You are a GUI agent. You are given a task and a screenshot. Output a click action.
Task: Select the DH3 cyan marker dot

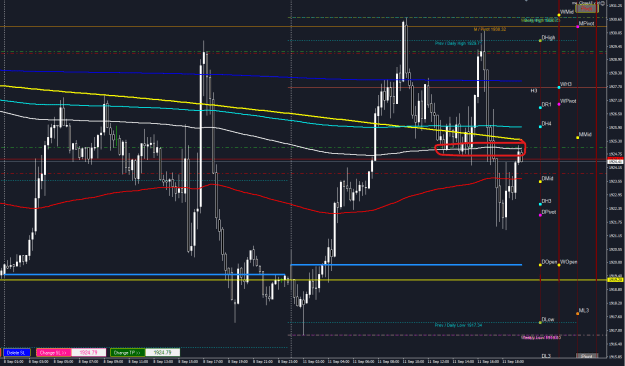point(540,204)
